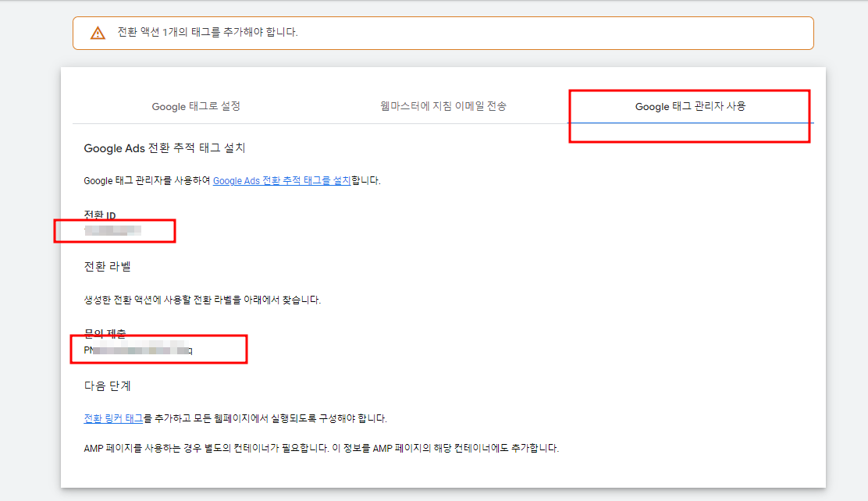Switch to the Google 태그로 설정 tab
The width and height of the screenshot is (868, 501).
[195, 106]
